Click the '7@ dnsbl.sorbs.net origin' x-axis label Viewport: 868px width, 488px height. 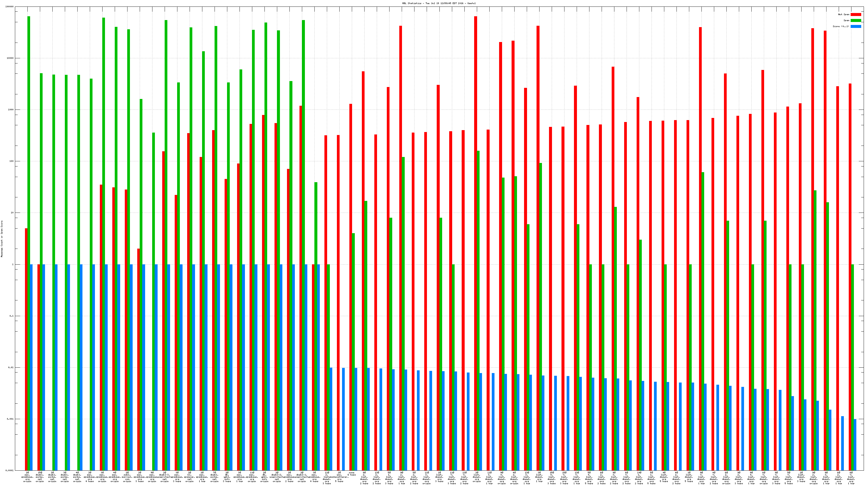215,477
